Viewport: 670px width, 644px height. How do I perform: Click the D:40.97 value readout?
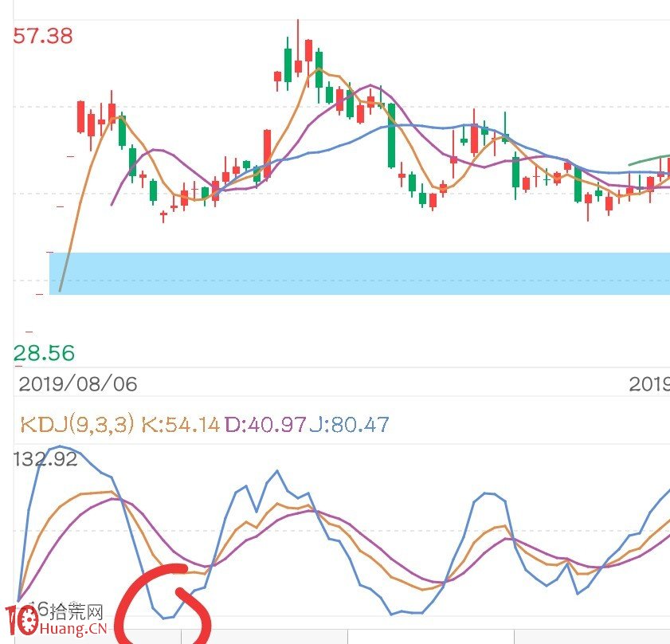pos(265,425)
